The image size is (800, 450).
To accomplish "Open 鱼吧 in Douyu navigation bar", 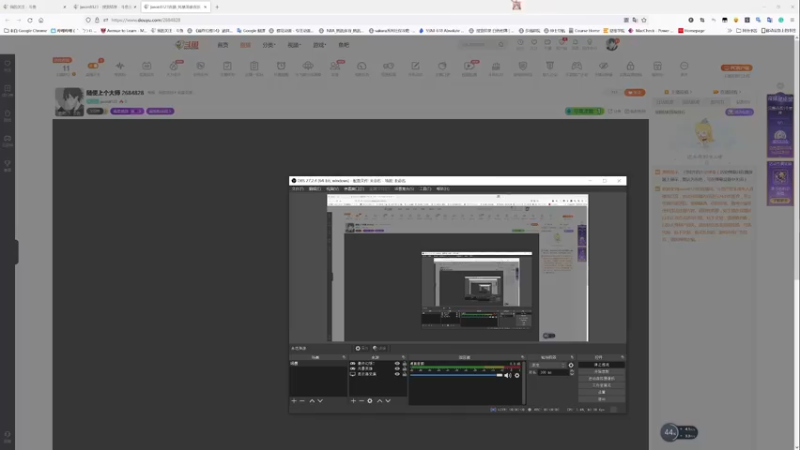I will [344, 45].
